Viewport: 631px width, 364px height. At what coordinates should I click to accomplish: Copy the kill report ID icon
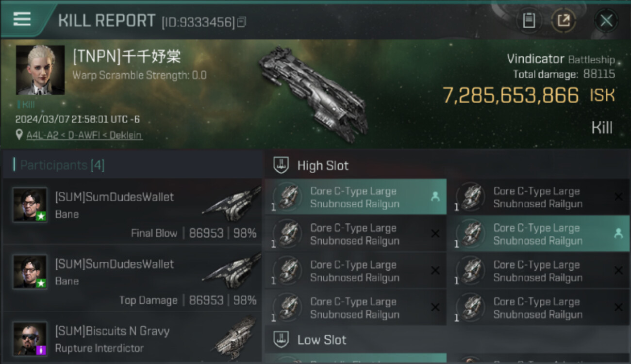point(241,22)
